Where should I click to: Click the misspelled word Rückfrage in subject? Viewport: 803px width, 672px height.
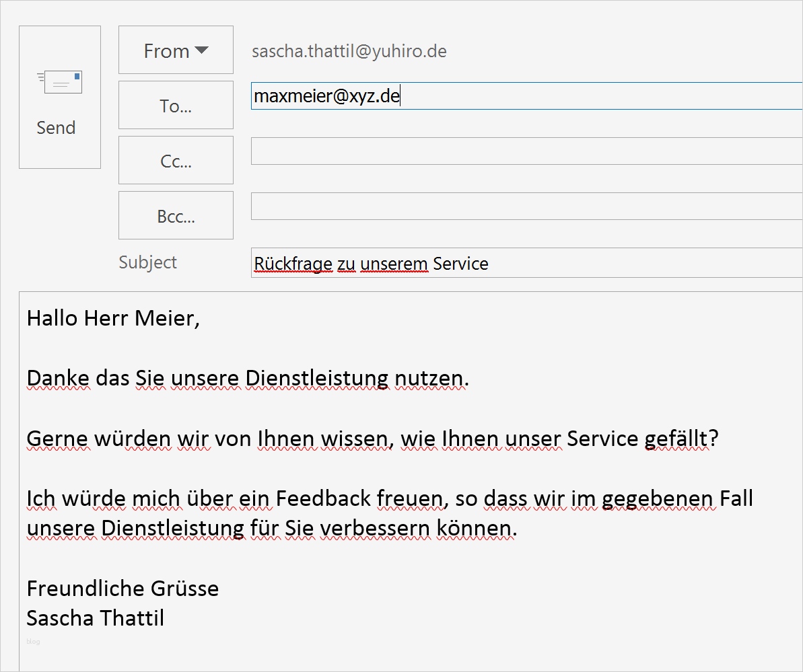[x=292, y=263]
